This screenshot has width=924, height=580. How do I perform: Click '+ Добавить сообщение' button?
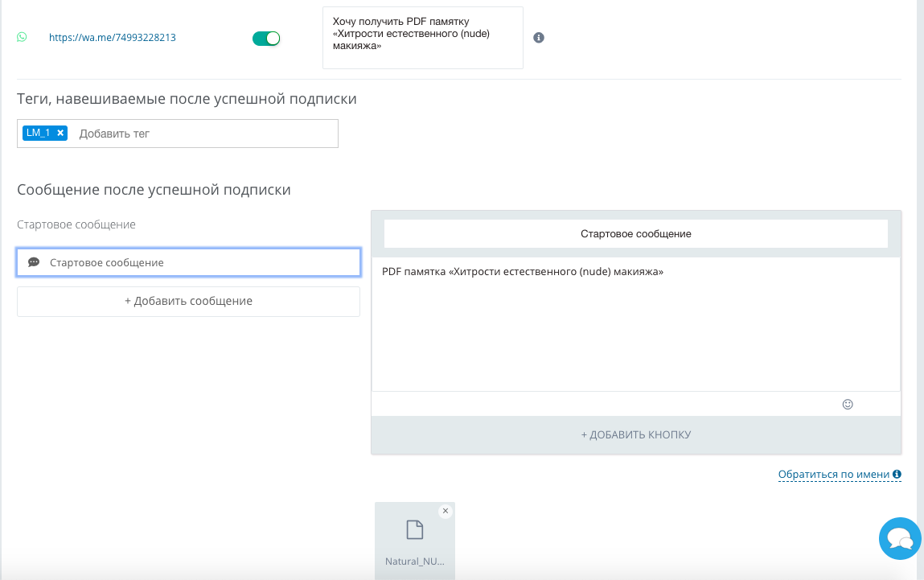pyautogui.click(x=188, y=301)
